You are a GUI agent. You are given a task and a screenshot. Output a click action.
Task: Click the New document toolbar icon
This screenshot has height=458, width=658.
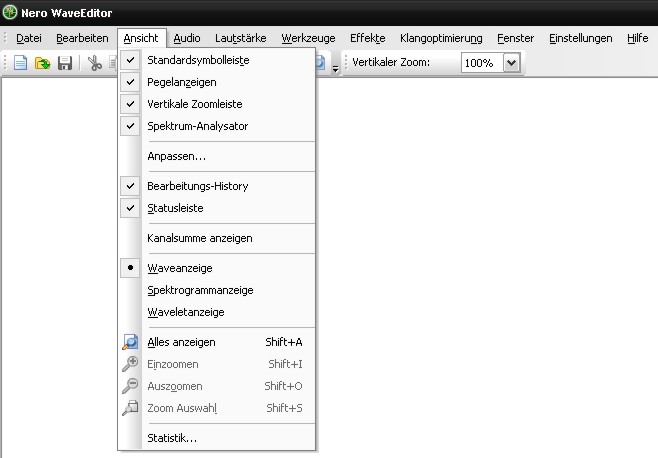20,63
